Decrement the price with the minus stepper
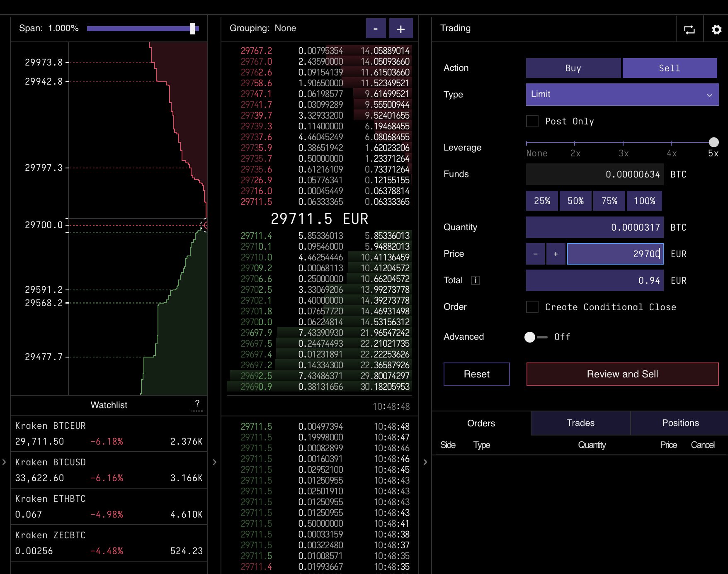 click(535, 254)
